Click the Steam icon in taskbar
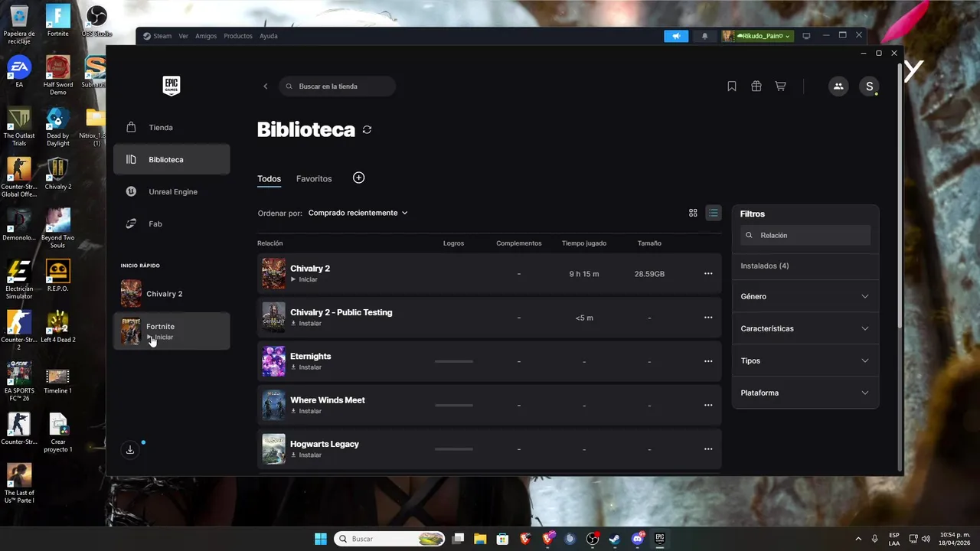This screenshot has width=980, height=551. [x=614, y=539]
